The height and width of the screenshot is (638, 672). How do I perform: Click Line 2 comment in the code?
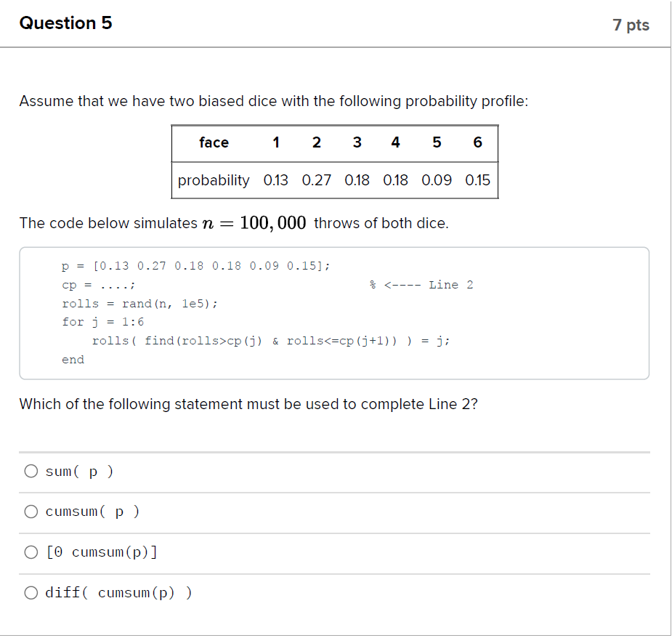420,285
